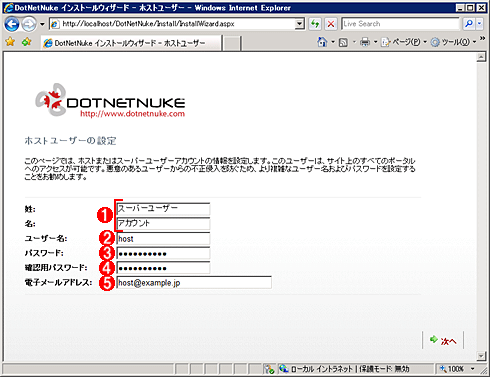Click the Home toolbar icon
The image size is (490, 377).
click(x=322, y=42)
